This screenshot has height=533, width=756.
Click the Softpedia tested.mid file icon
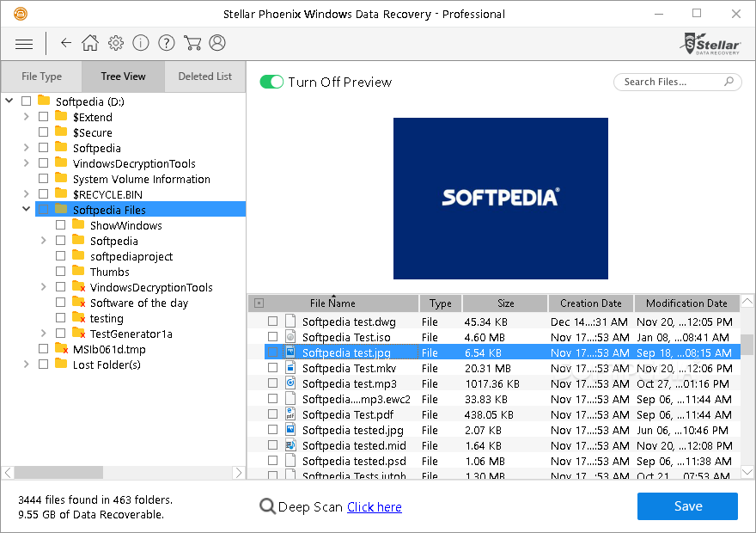(290, 444)
